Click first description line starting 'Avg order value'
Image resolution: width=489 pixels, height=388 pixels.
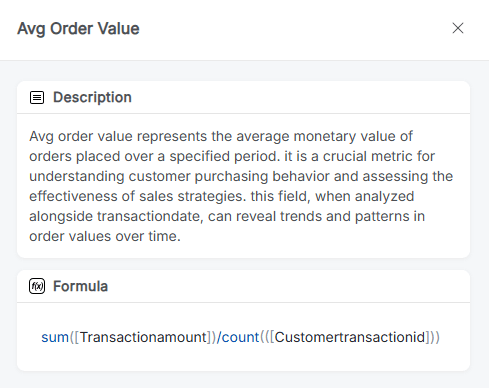(x=221, y=136)
